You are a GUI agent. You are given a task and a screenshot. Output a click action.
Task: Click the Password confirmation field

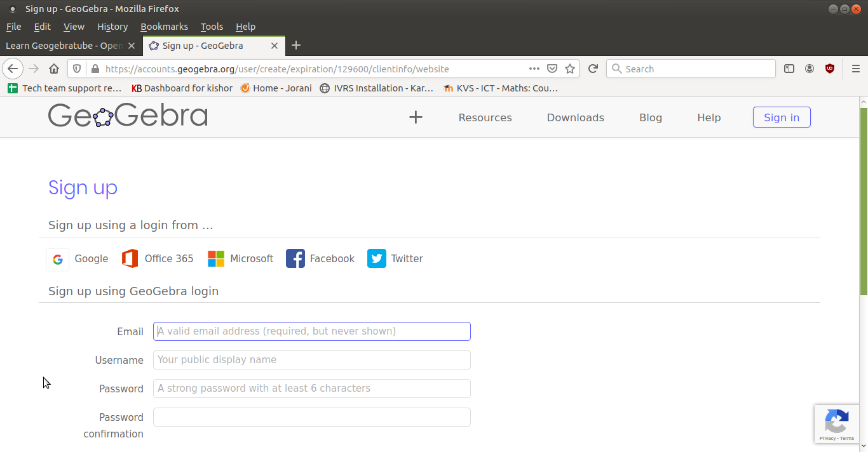tap(311, 417)
